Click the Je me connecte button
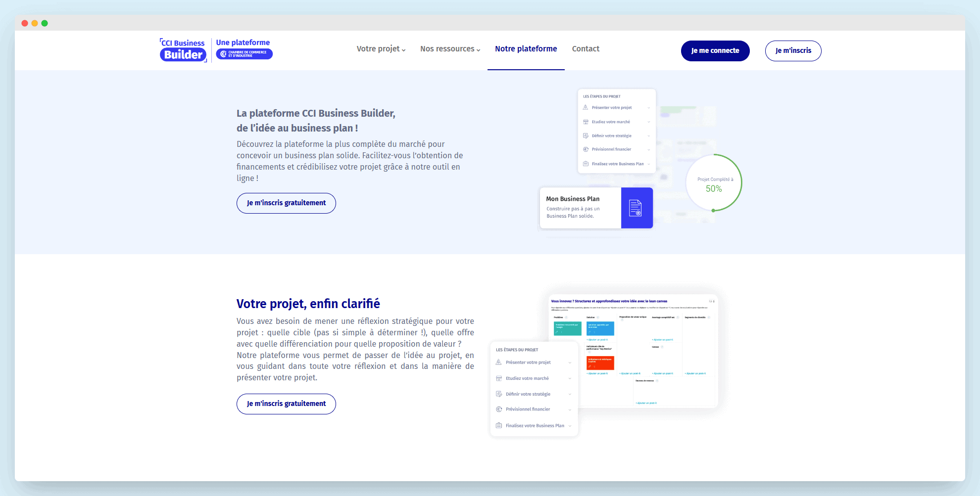Viewport: 980px width, 496px height. coord(715,51)
